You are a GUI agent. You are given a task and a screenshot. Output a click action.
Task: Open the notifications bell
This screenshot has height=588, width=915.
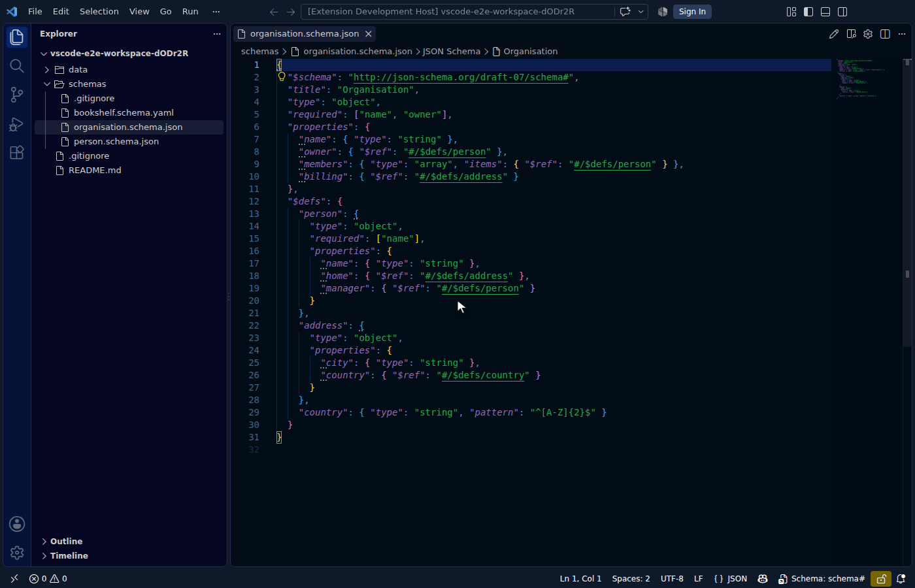(901, 578)
